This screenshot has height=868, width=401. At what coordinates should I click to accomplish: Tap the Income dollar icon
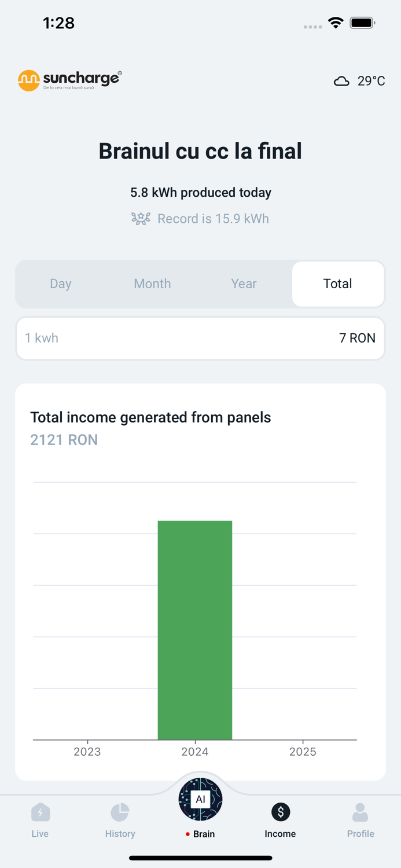pyautogui.click(x=281, y=812)
